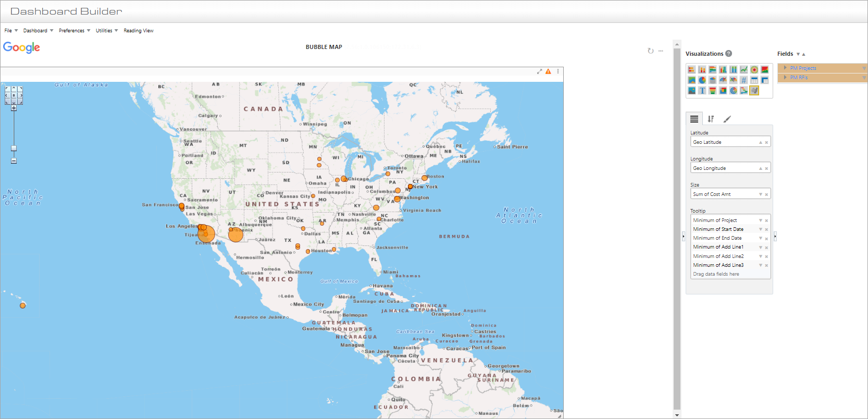This screenshot has height=419, width=868.
Task: Pick the image visualization icon
Action: pyautogui.click(x=692, y=91)
